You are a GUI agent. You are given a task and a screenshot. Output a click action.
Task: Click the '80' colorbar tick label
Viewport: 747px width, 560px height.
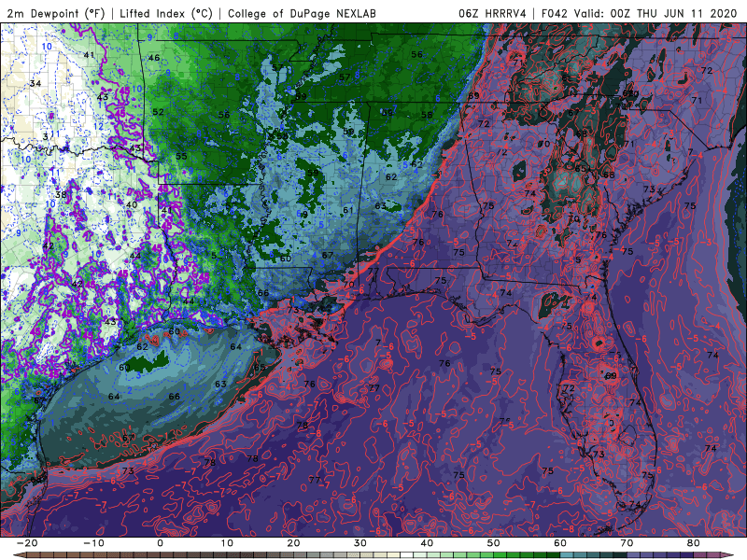click(694, 543)
